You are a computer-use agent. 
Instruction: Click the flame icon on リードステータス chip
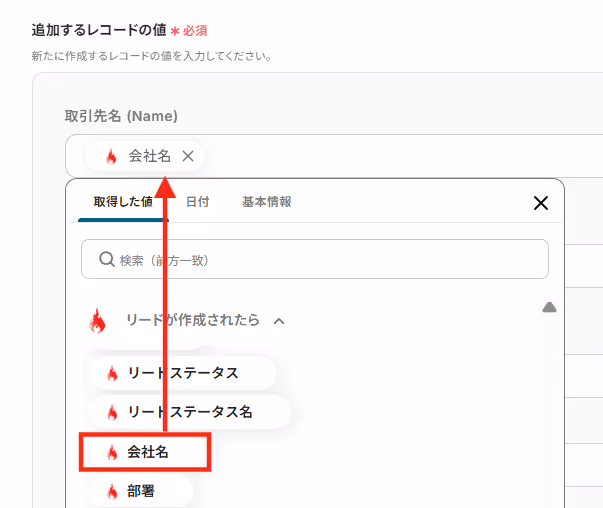click(112, 373)
